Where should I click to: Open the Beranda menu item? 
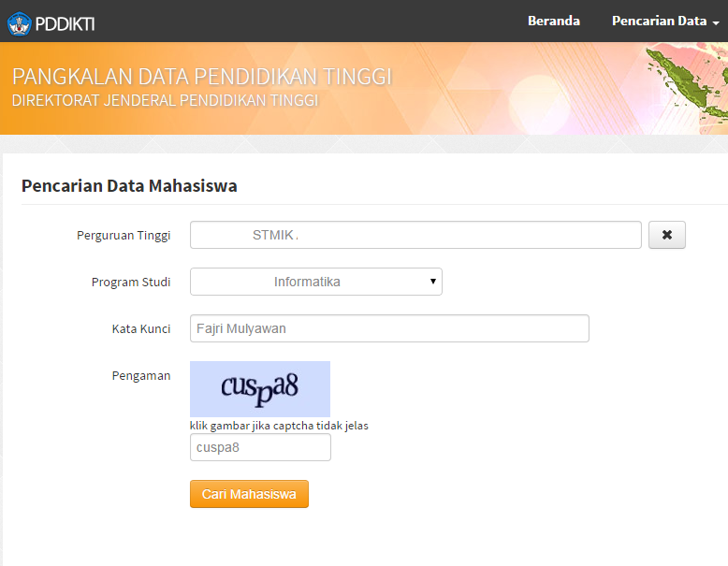(553, 21)
